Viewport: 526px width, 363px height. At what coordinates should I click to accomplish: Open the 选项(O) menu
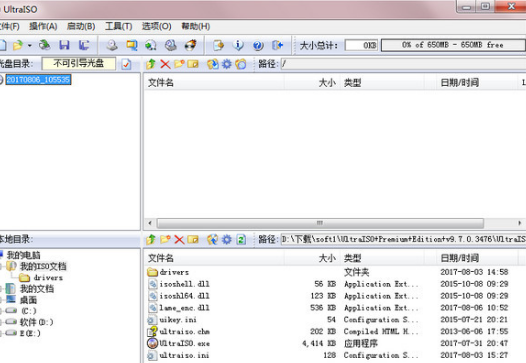pos(156,26)
